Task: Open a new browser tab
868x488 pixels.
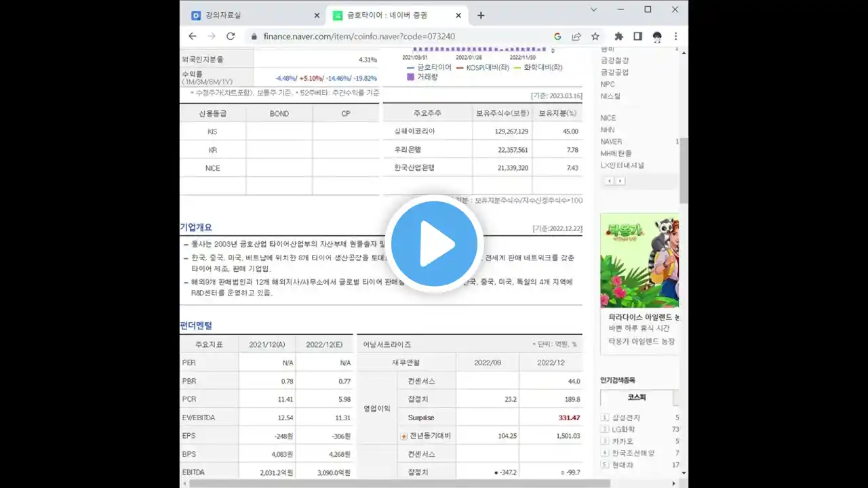Action: tap(481, 16)
